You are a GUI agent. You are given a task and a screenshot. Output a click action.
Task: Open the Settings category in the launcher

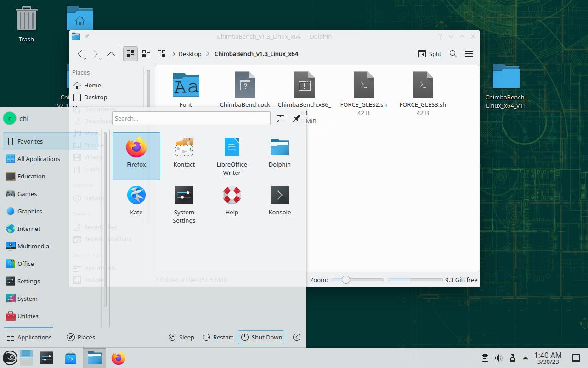click(51, 281)
